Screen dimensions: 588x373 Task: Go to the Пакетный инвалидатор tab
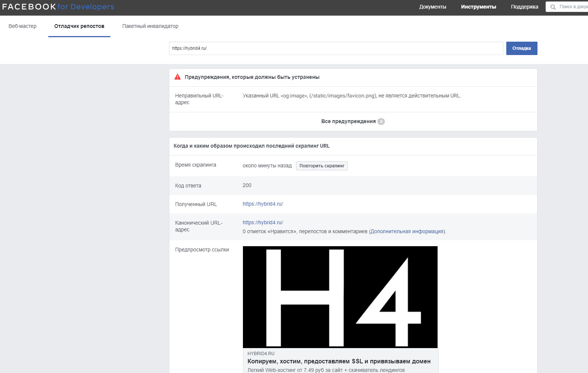tap(150, 26)
